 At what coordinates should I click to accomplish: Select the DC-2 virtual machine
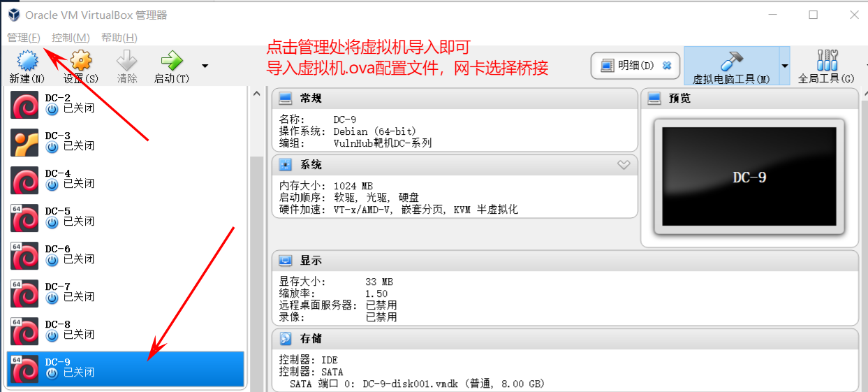click(126, 106)
